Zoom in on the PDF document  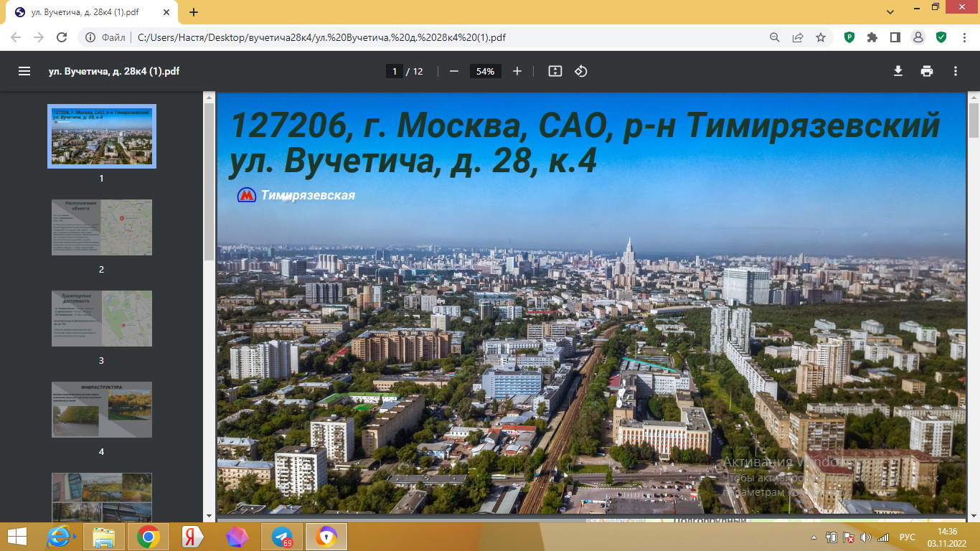click(x=517, y=71)
